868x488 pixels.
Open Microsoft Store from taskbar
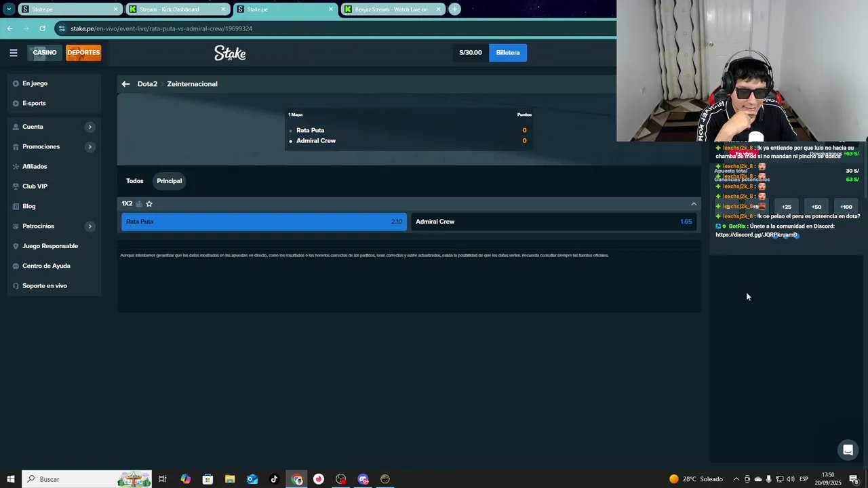point(208,479)
